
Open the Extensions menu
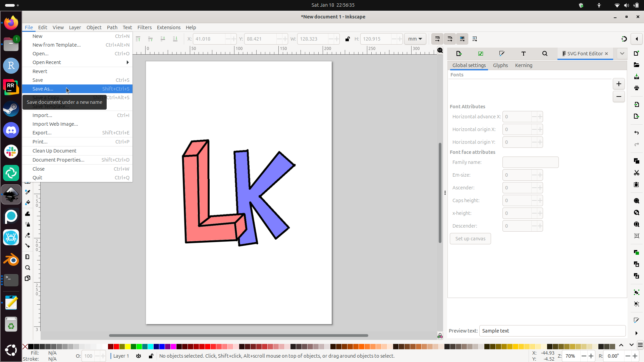click(168, 27)
